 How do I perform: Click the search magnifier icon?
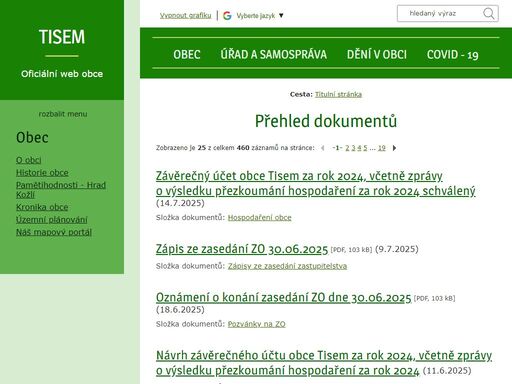click(489, 14)
